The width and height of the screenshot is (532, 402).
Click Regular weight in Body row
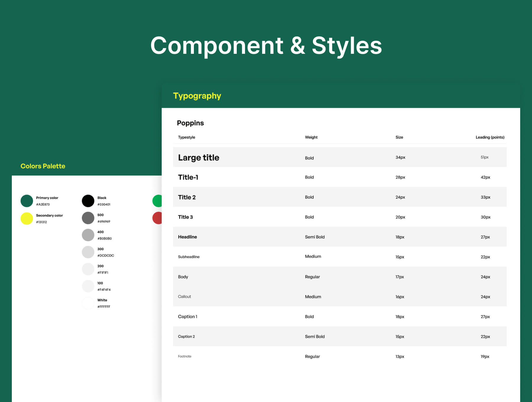312,277
